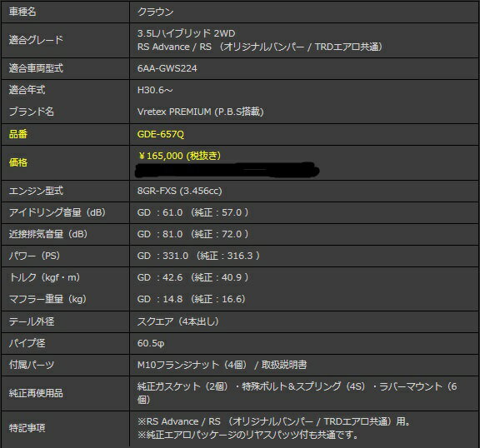
Task: Select the '純正再使用品' label
Action: click(x=36, y=393)
